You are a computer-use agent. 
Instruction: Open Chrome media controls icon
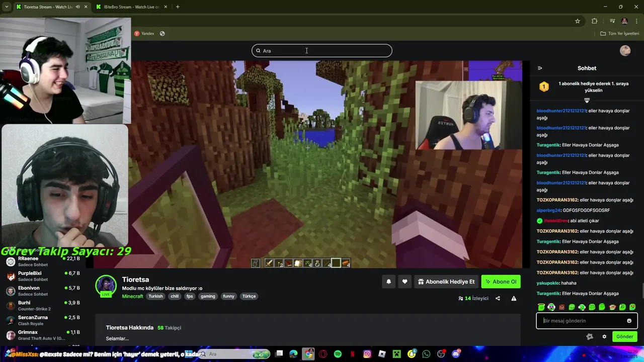(x=612, y=21)
